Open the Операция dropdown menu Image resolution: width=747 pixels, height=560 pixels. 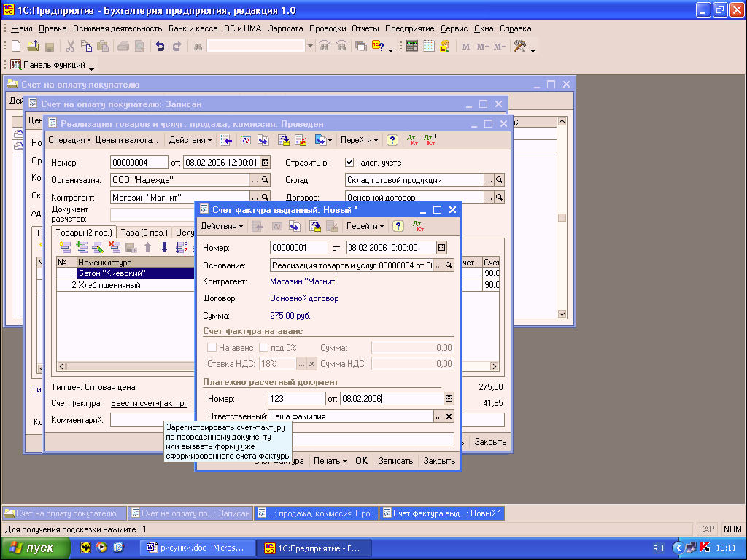69,140
